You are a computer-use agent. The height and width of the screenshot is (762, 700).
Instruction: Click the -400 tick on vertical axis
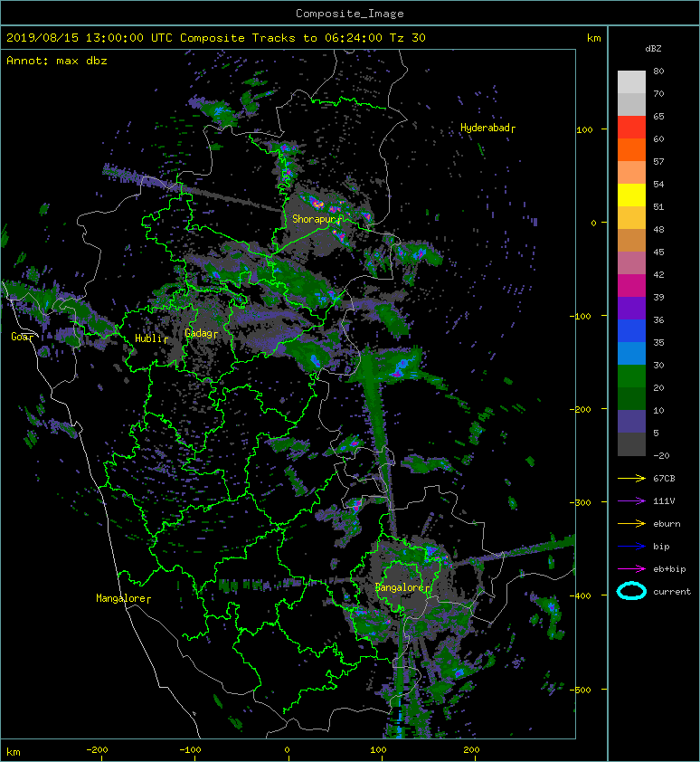coord(581,595)
